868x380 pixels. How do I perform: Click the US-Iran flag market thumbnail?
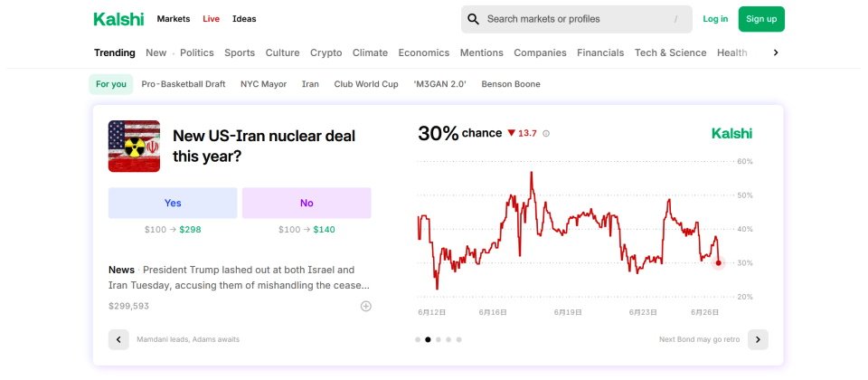click(x=134, y=146)
